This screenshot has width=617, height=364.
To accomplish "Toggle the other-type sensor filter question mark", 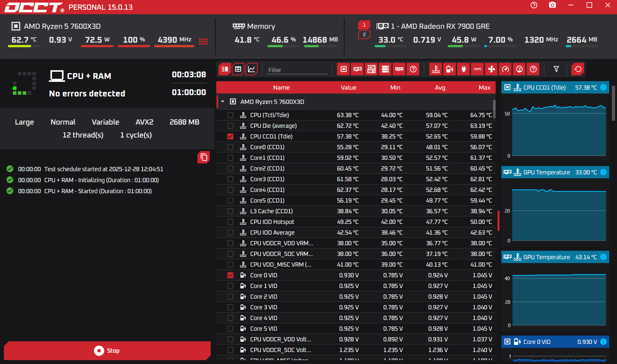I will [533, 69].
